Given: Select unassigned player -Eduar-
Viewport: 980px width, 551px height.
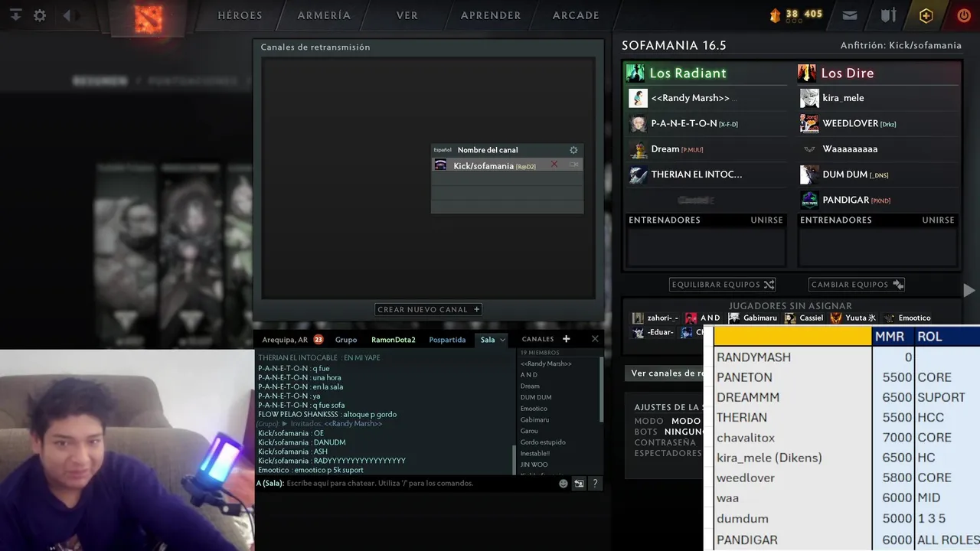Looking at the screenshot, I should pos(654,332).
